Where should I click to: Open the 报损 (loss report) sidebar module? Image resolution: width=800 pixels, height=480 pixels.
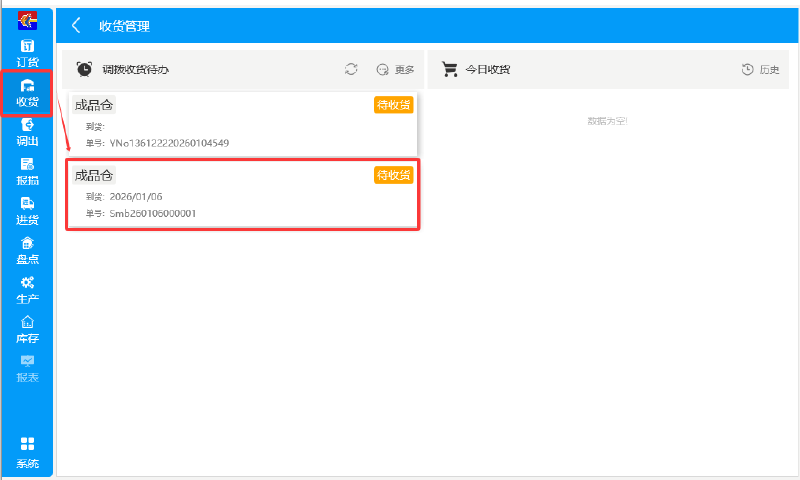[x=27, y=171]
